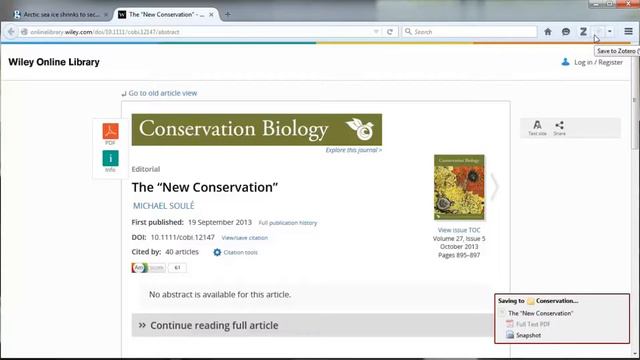The image size is (640, 360).
Task: Click the Wiley address bar URL
Action: coord(104,32)
